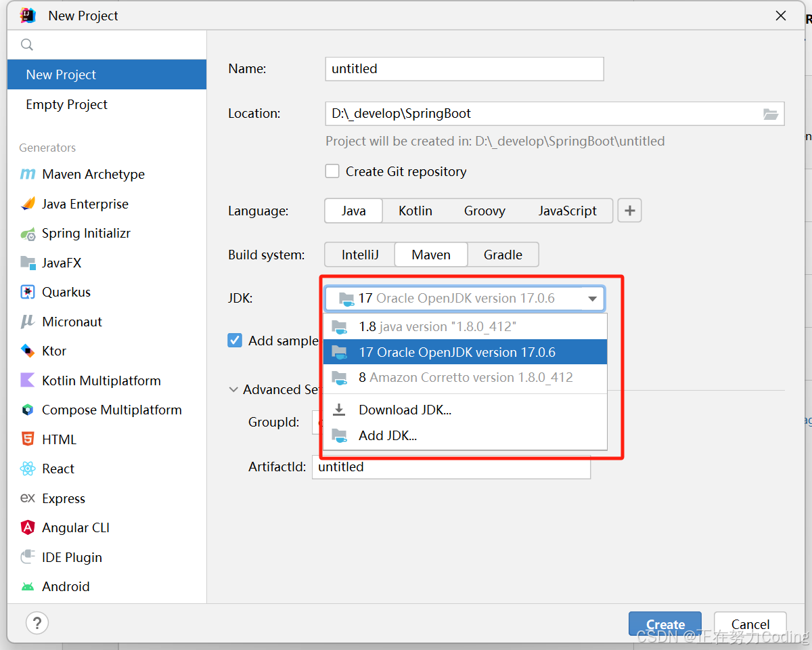The height and width of the screenshot is (650, 812).
Task: Click the project Name input field
Action: pos(464,69)
